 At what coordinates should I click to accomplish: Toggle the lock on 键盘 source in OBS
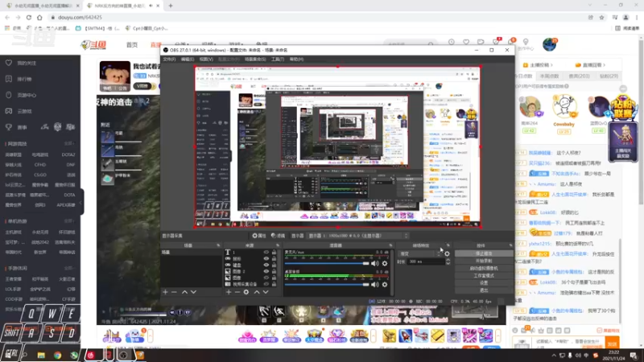point(274,265)
